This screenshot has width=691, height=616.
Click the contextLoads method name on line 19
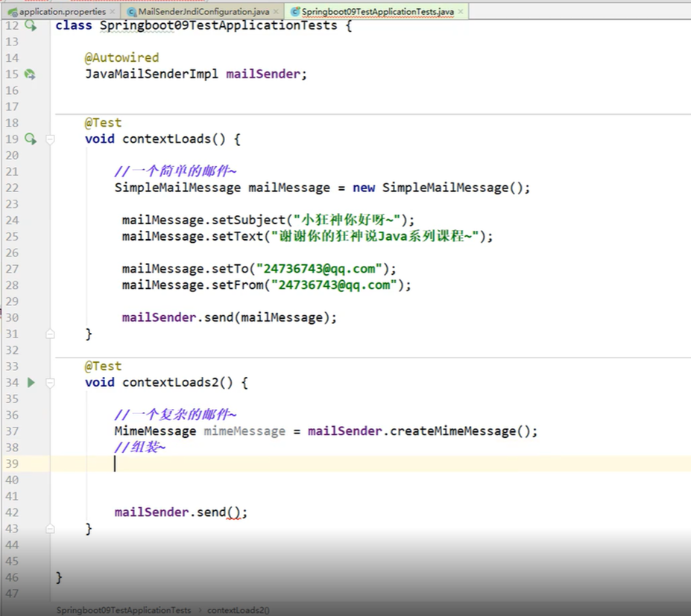coord(166,139)
